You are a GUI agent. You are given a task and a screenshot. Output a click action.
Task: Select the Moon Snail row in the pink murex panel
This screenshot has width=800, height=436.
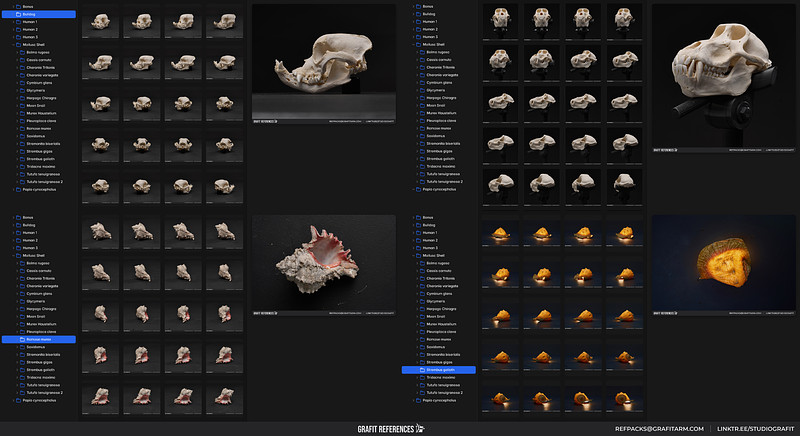click(39, 317)
